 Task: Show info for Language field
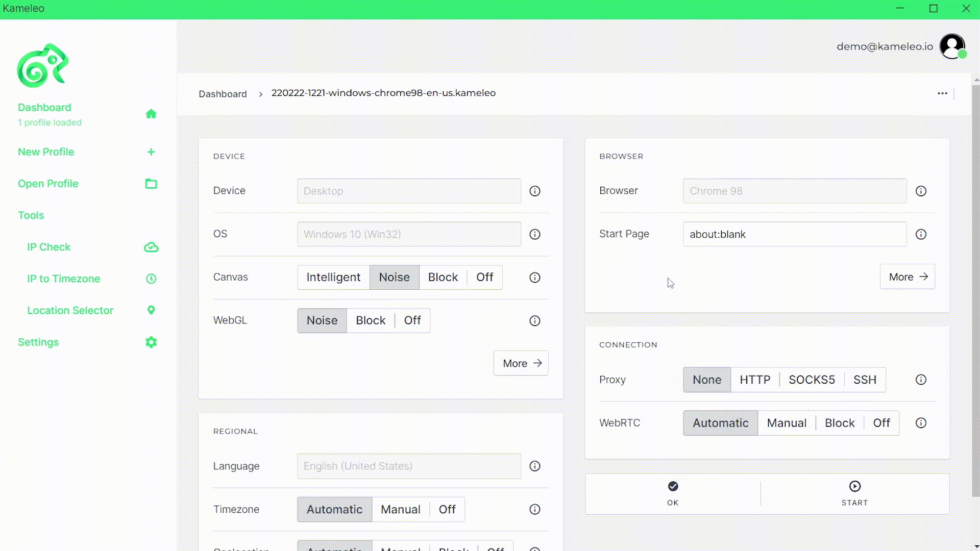(534, 466)
